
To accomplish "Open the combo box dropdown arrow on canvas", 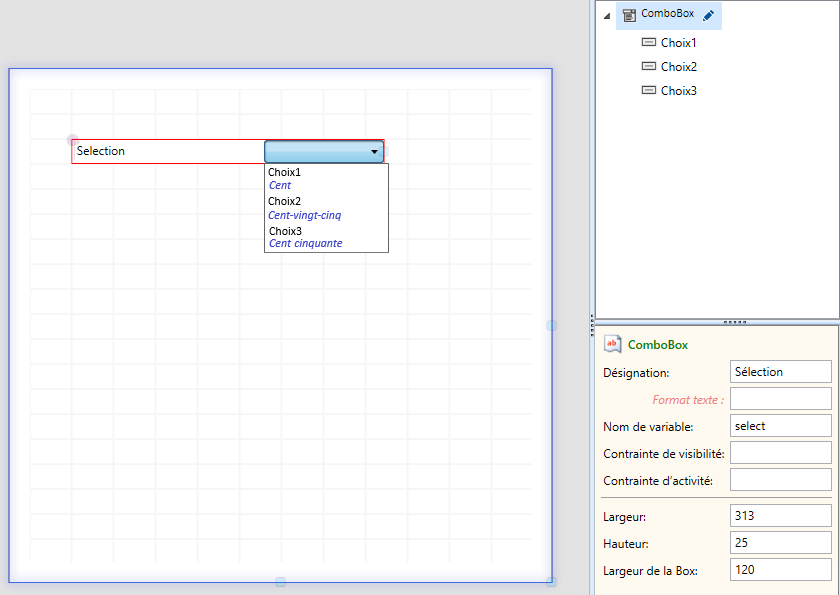I will [374, 152].
